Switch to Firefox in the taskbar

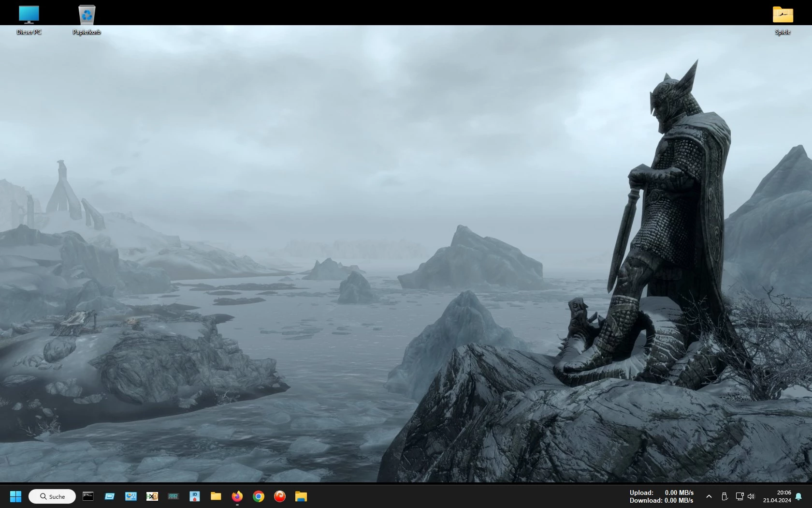click(237, 496)
